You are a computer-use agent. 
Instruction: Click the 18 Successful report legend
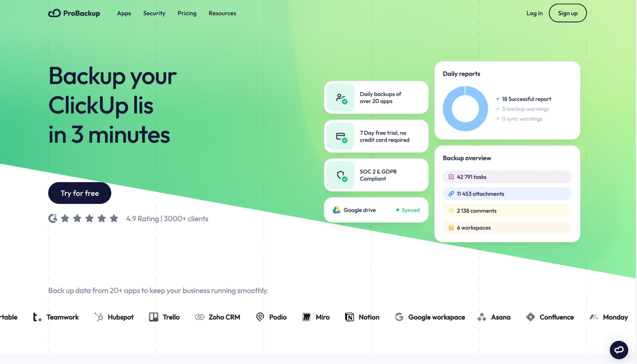point(524,99)
